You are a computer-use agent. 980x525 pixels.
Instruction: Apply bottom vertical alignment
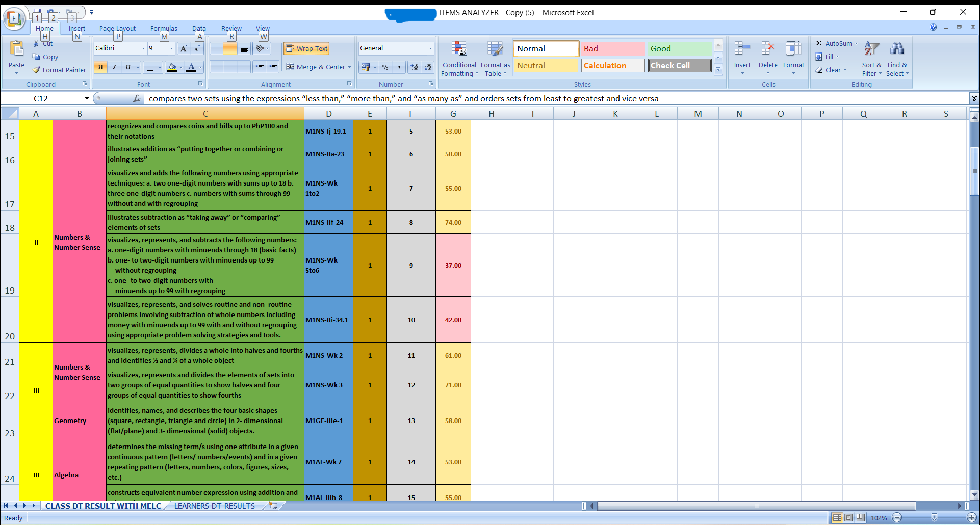[244, 48]
